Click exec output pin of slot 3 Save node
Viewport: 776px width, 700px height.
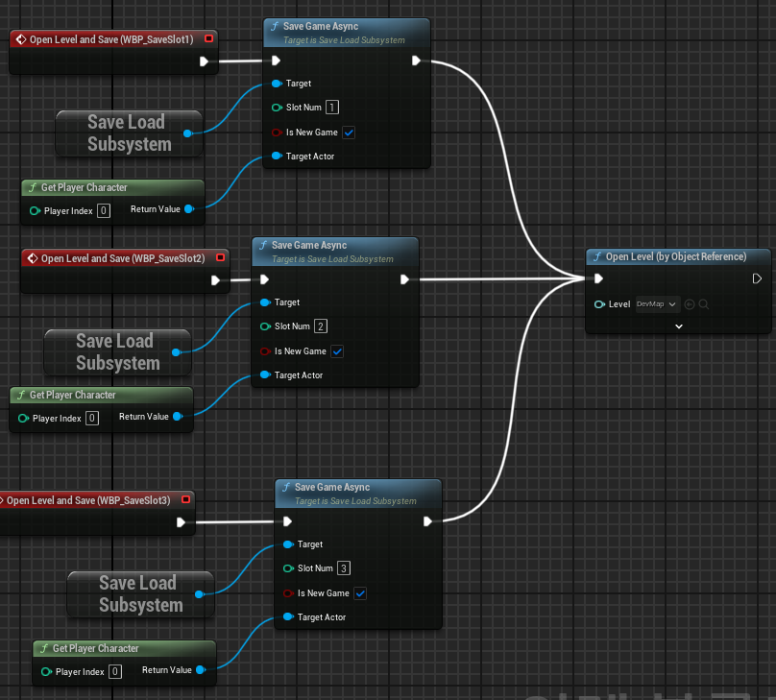click(x=427, y=521)
